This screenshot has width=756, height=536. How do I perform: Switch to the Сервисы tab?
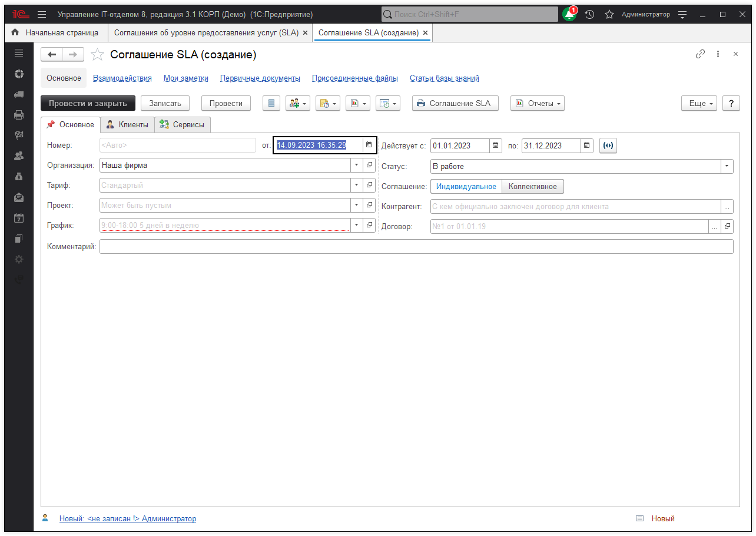click(183, 124)
